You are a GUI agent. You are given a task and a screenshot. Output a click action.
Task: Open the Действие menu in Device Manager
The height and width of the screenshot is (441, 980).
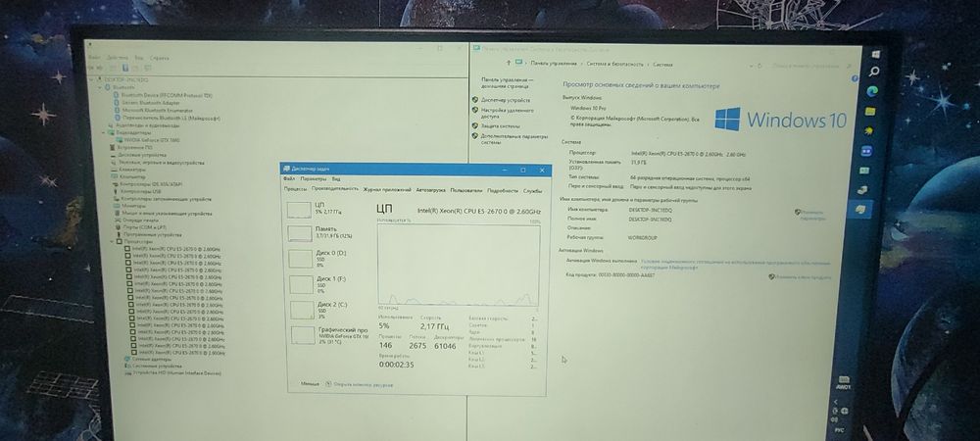[x=118, y=58]
